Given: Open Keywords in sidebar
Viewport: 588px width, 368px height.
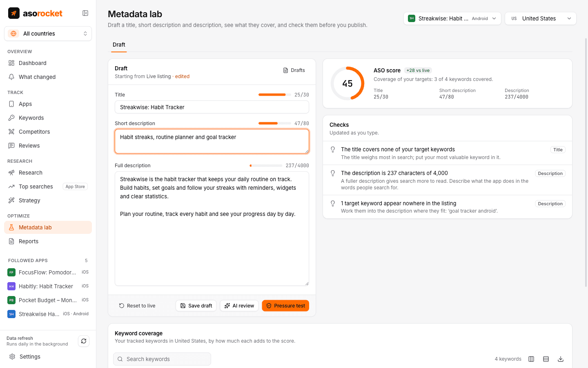Looking at the screenshot, I should tap(48, 118).
